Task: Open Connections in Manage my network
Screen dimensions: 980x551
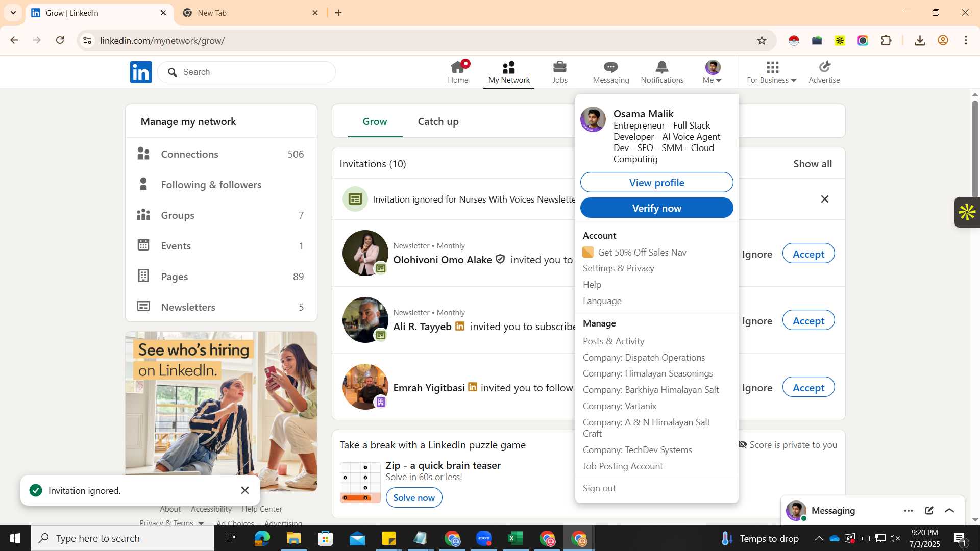Action: click(221, 154)
